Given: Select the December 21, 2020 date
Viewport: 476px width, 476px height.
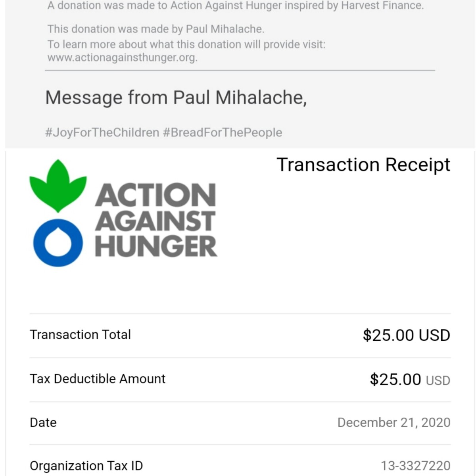Looking at the screenshot, I should 394,422.
